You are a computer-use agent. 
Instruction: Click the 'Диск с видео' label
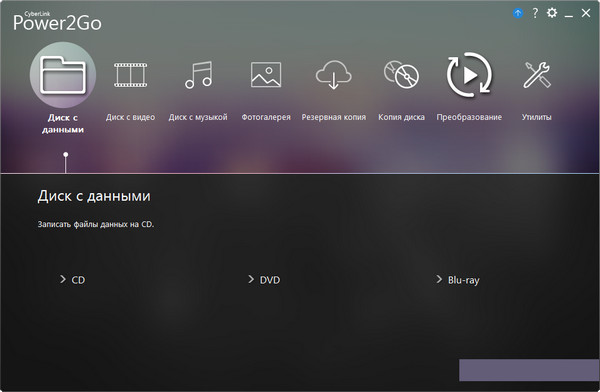point(130,117)
